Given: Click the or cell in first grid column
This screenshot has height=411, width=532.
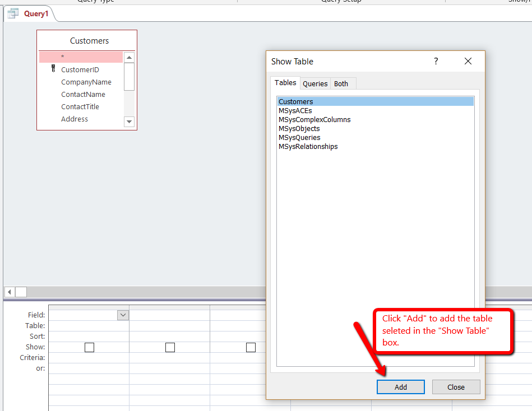Looking at the screenshot, I should pyautogui.click(x=89, y=368).
